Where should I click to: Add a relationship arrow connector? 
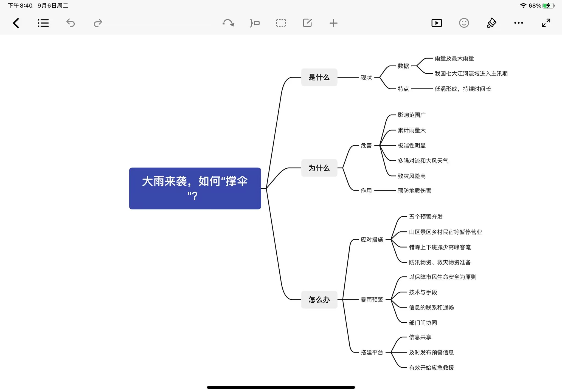pyautogui.click(x=228, y=23)
